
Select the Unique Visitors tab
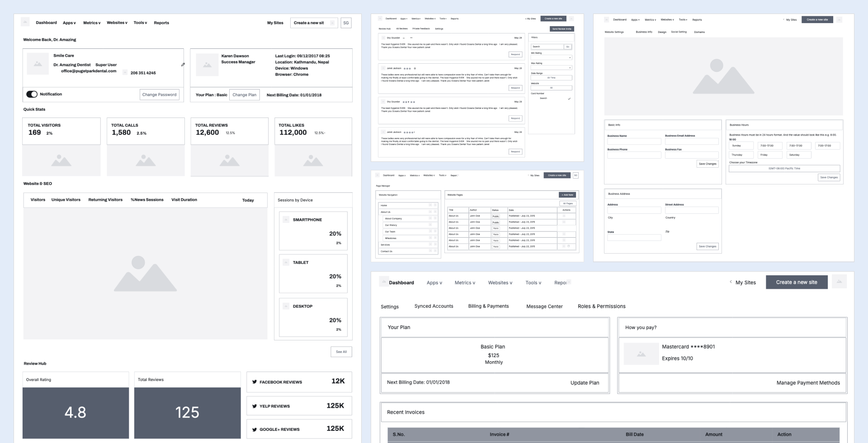[66, 200]
